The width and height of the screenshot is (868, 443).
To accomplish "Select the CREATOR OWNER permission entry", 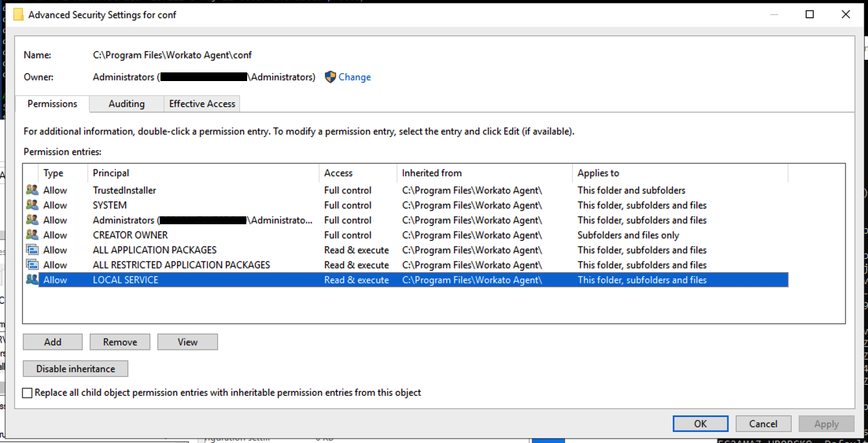I will click(x=407, y=234).
